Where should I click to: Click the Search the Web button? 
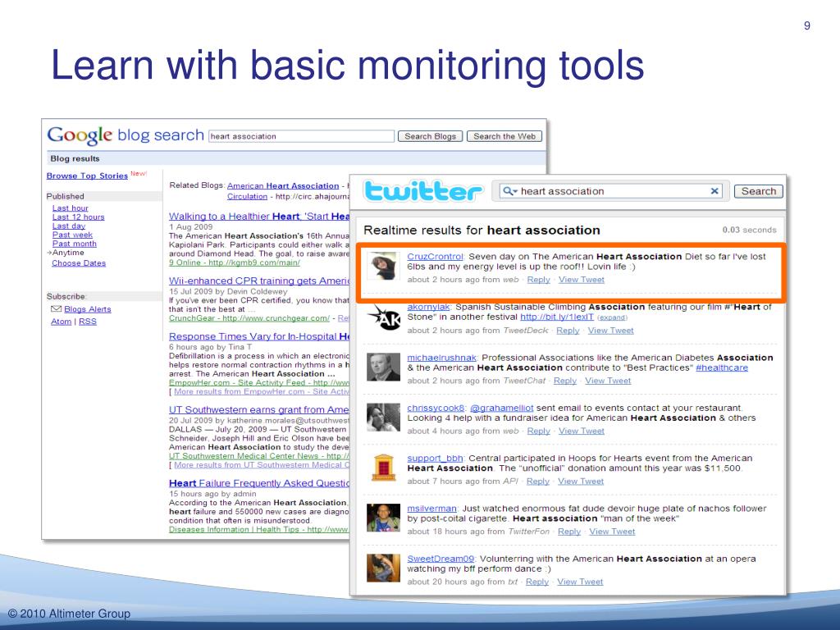coord(504,136)
